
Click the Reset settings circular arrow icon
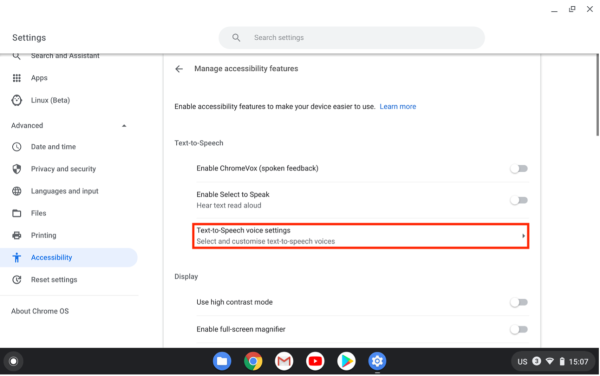(x=16, y=280)
